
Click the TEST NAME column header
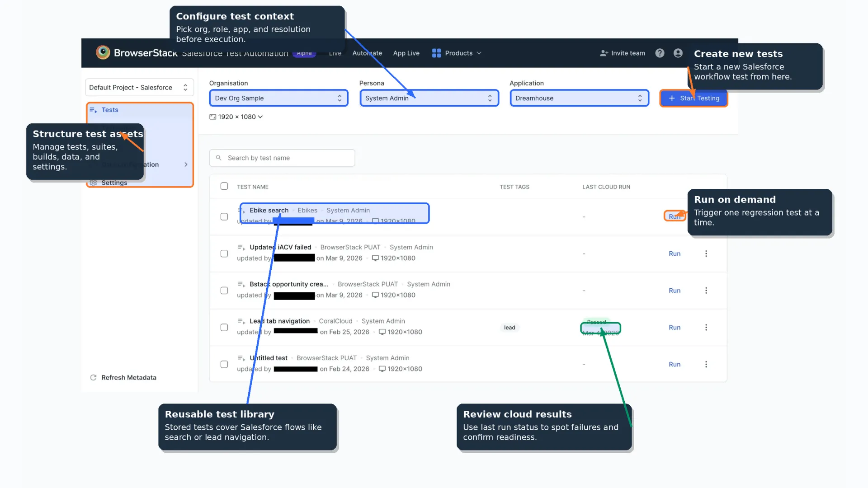pyautogui.click(x=253, y=187)
